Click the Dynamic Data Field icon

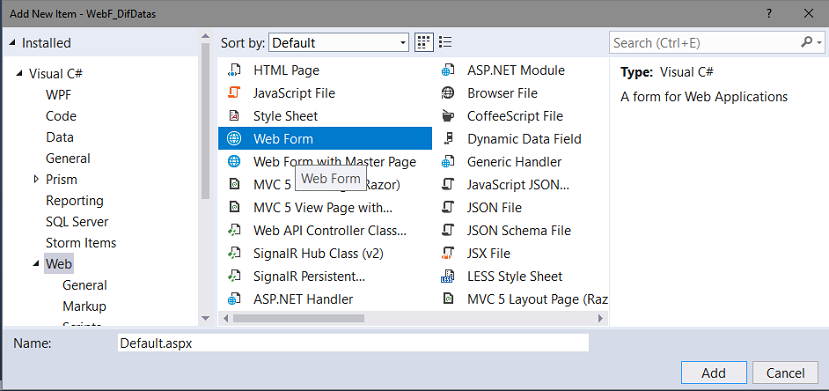pyautogui.click(x=448, y=139)
